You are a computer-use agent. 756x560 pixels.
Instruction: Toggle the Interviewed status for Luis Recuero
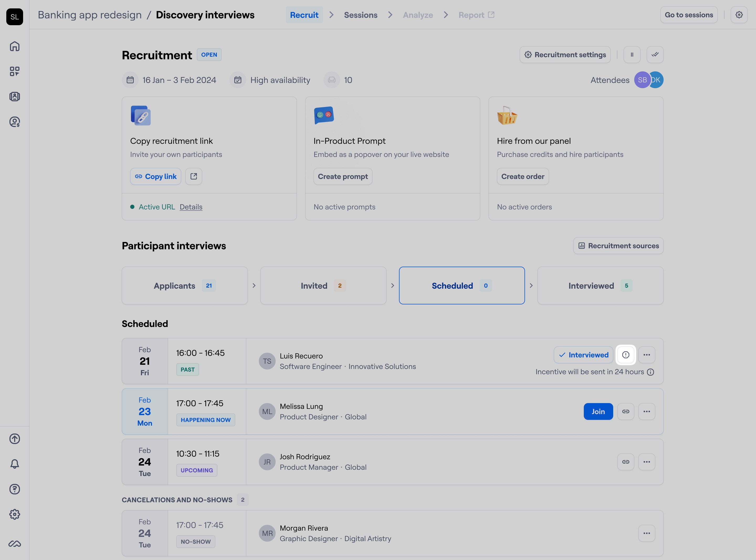tap(583, 355)
